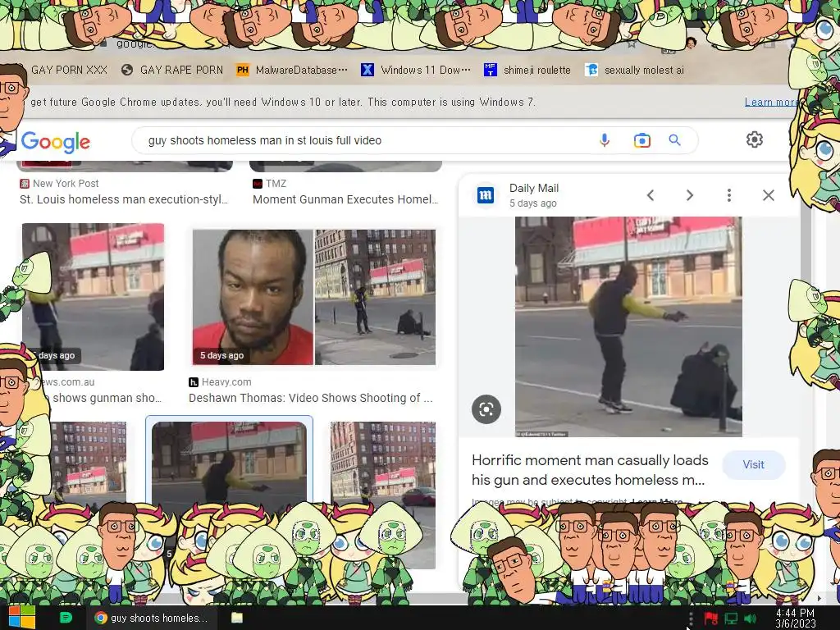Click the Google logo

(56, 142)
